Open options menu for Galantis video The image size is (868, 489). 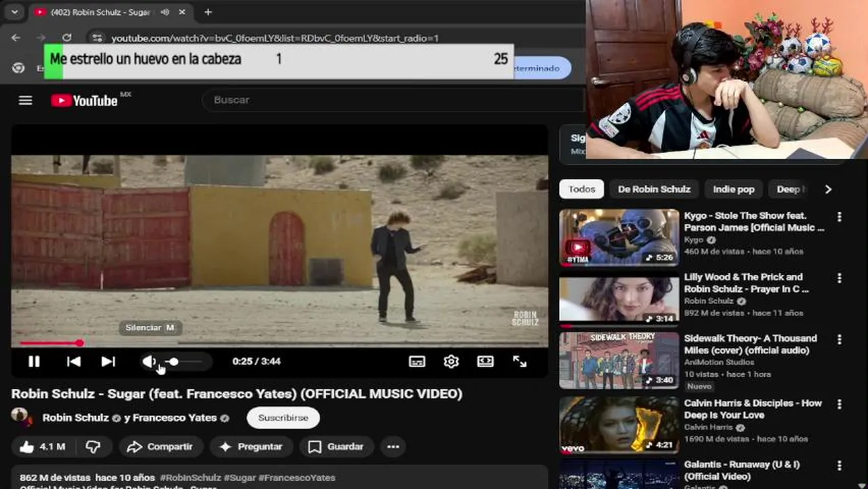coord(839,465)
